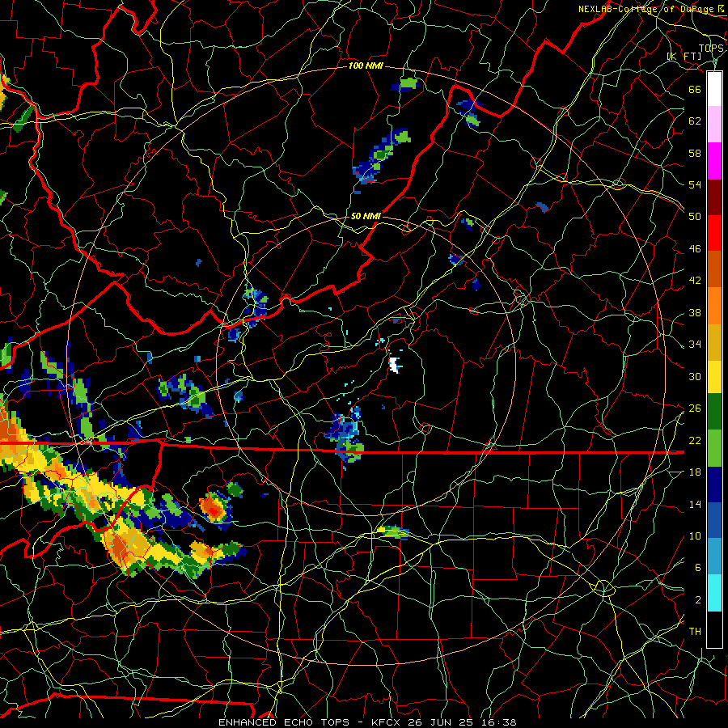Click the legend value '34'
This screenshot has height=728, width=728.
[x=695, y=345]
